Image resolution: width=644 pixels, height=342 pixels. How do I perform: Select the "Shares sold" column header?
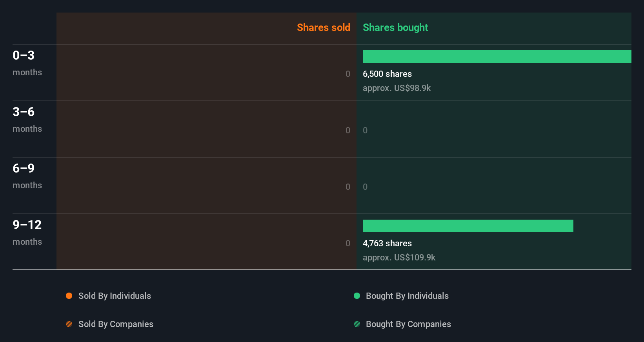tap(323, 27)
